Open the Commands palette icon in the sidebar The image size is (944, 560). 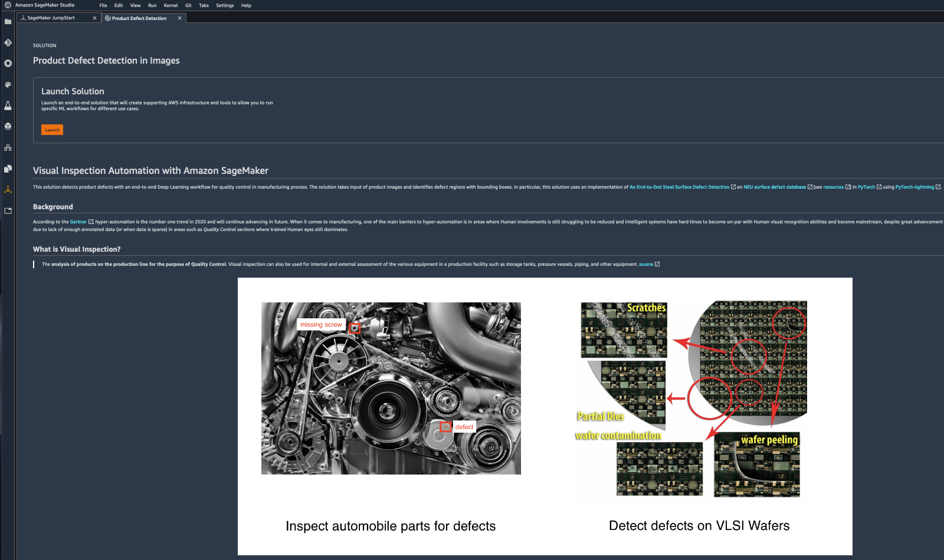pos(8,84)
